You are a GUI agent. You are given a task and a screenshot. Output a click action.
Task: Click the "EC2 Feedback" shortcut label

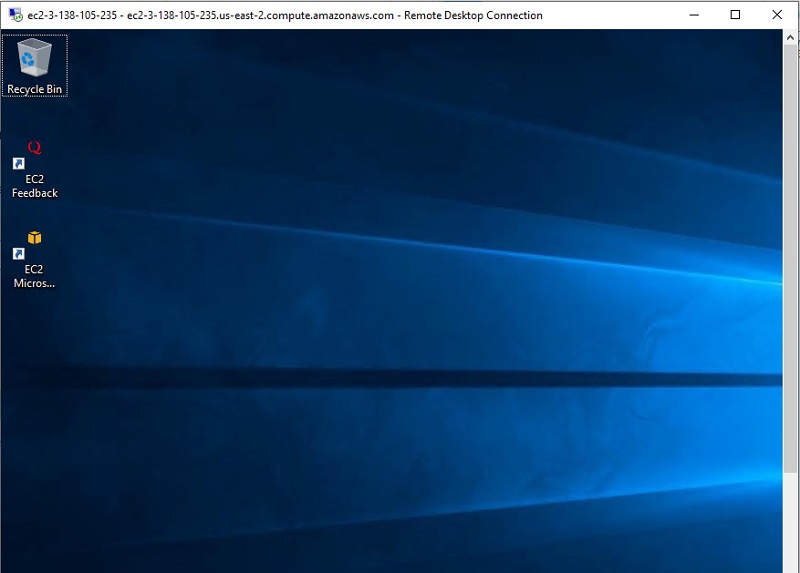35,186
